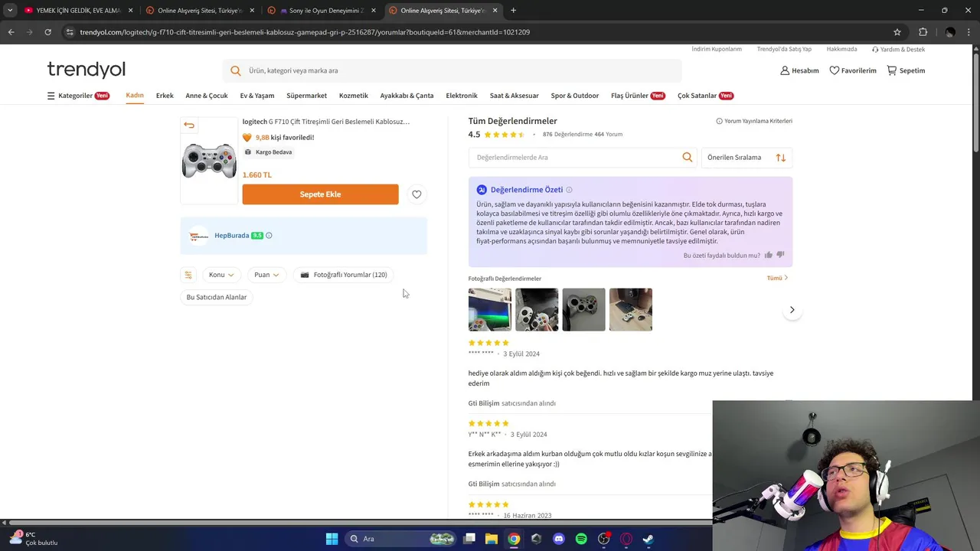Open the browser extensions puzzle icon
The image size is (980, 551).
pos(923,32)
